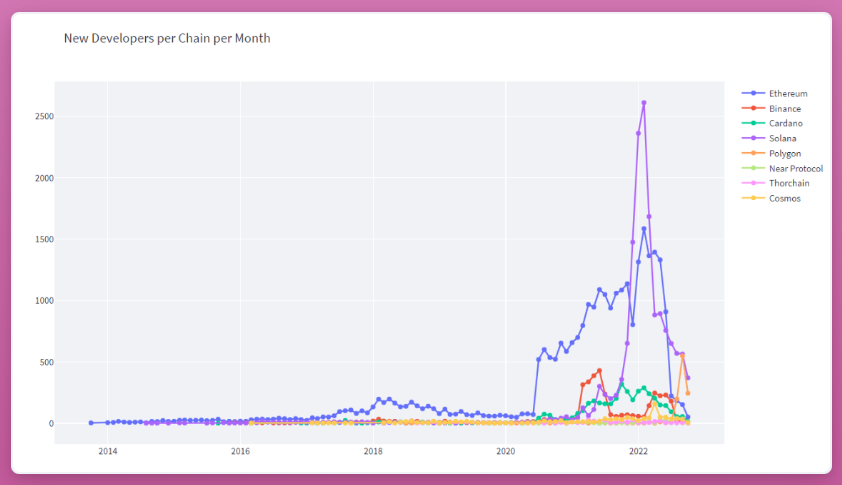Click the 0 y-axis label
This screenshot has height=485, width=842.
pos(52,424)
